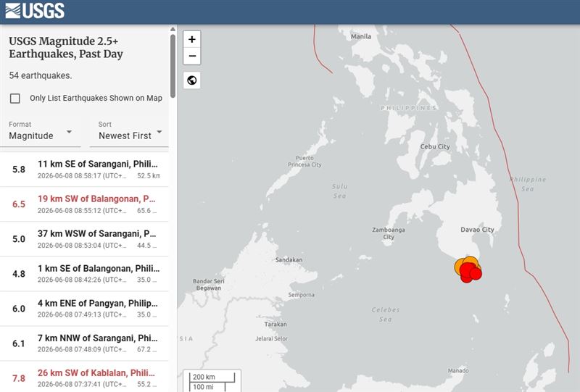This screenshot has height=392, width=580.
Task: Click the globe zoom-to-world button
Action: point(192,80)
